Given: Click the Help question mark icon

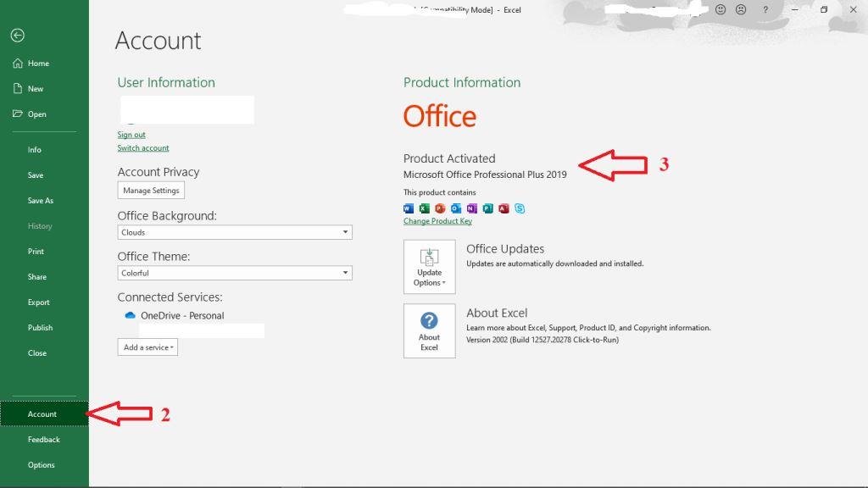Looking at the screenshot, I should (x=765, y=9).
